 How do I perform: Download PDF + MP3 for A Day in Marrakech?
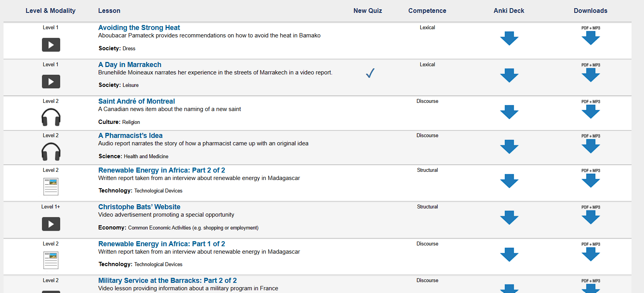[x=591, y=72]
